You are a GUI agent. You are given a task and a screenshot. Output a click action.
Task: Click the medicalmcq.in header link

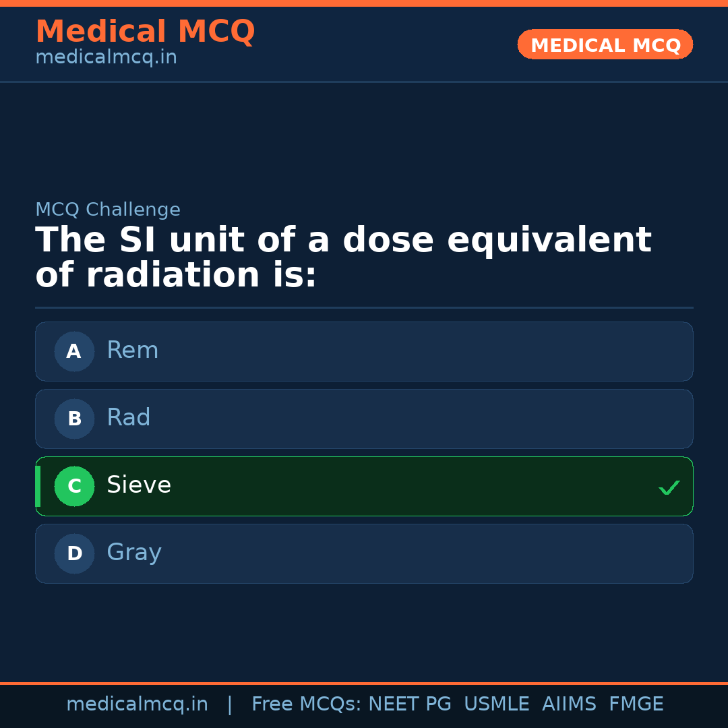106,57
